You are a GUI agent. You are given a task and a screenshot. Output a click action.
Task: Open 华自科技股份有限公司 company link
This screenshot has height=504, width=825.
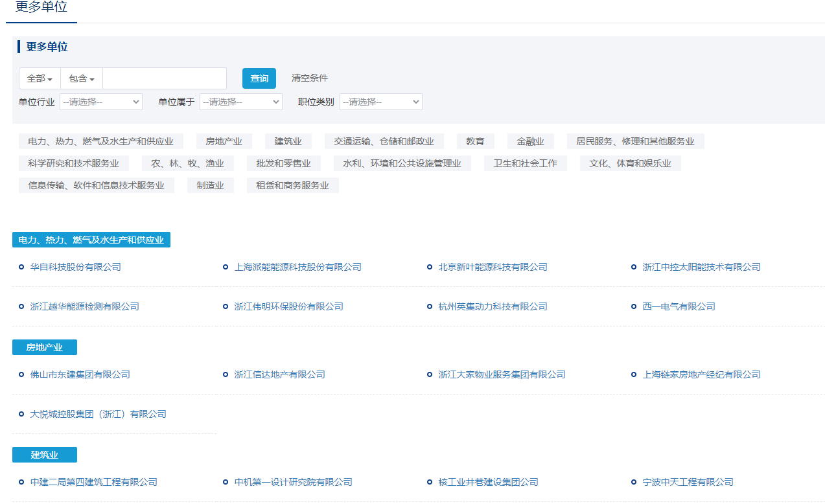[76, 267]
